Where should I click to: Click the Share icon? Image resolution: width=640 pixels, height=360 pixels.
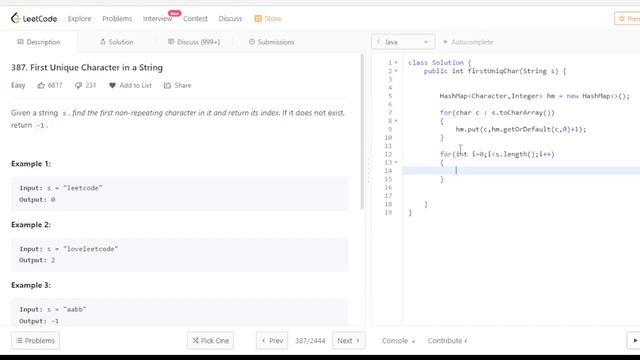point(167,85)
